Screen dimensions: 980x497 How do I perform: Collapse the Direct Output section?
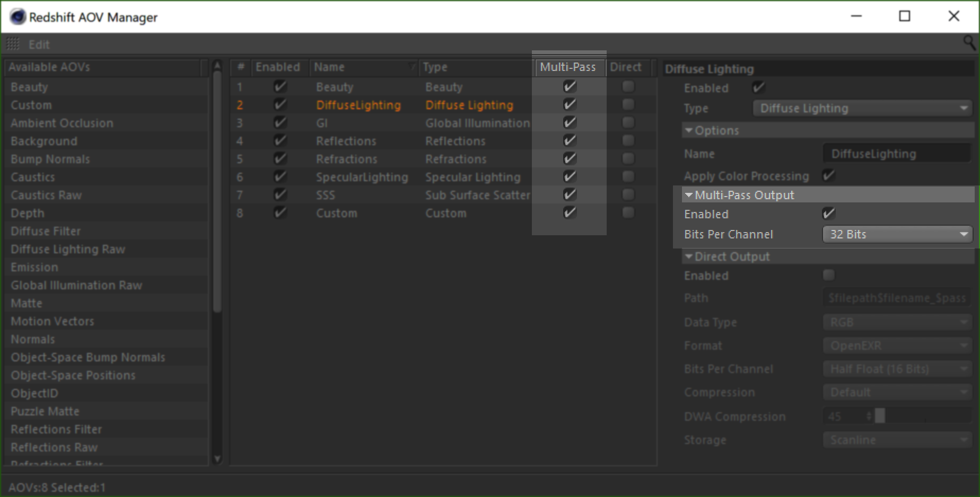[689, 256]
